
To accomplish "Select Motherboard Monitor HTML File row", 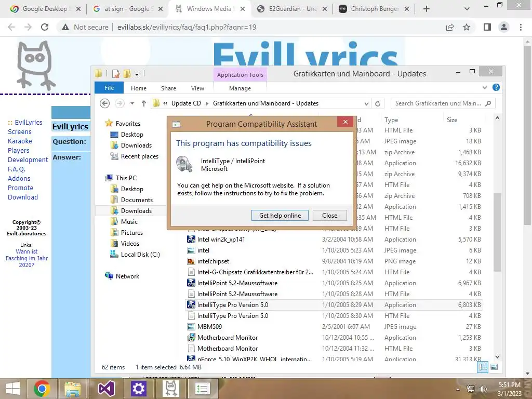I will tap(334, 349).
